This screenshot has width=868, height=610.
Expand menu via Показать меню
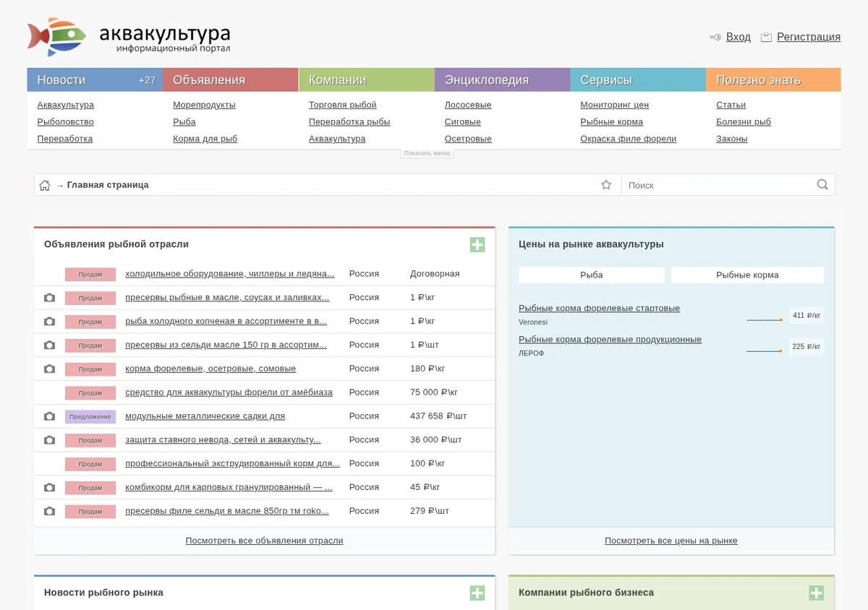427,153
